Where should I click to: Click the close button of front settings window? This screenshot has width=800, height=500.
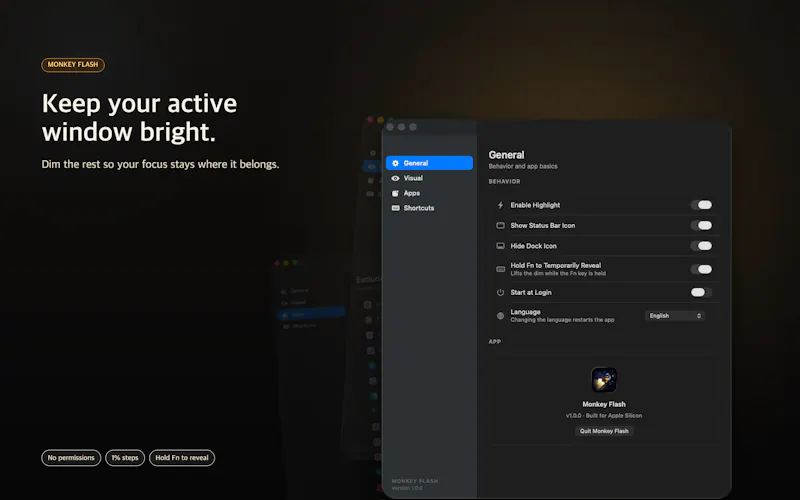pyautogui.click(x=390, y=127)
